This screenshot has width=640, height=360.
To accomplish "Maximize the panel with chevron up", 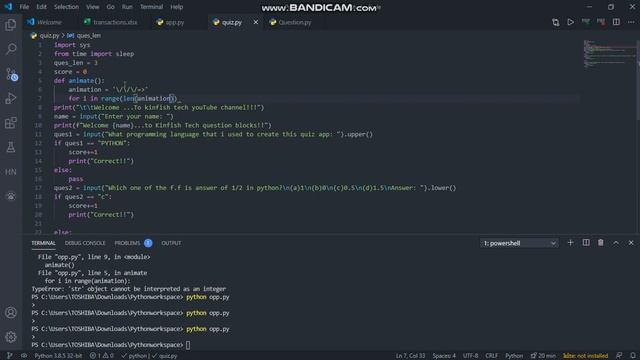I will 616,243.
